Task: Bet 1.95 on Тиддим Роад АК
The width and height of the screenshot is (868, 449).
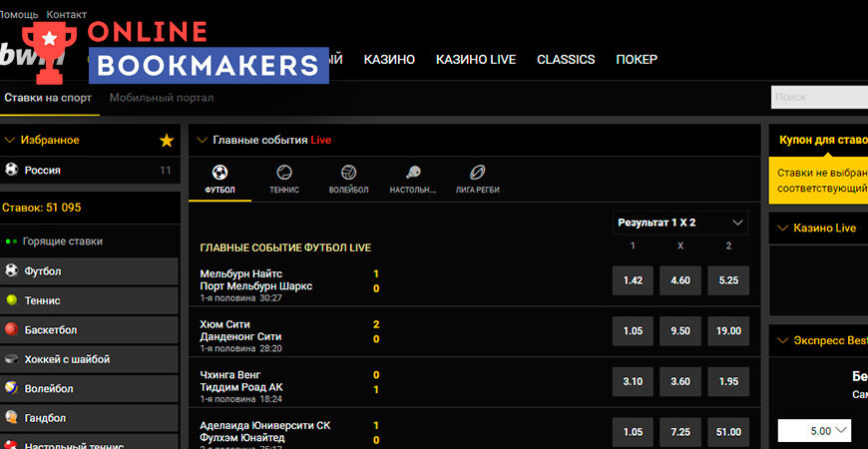Action: 728,381
